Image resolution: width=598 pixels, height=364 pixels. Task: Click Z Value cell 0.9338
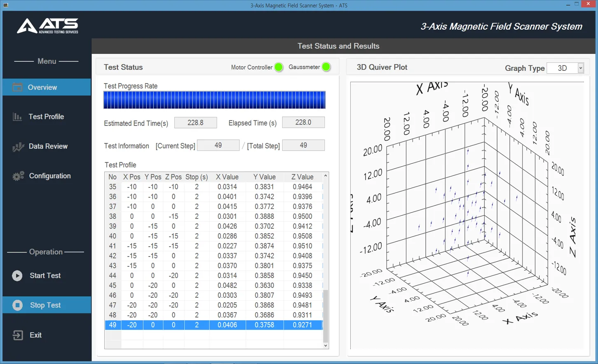click(303, 286)
